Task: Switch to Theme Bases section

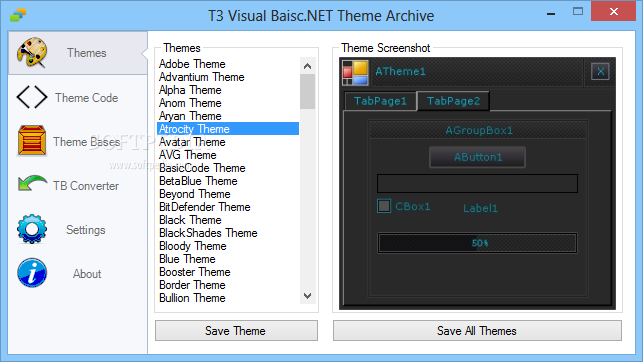Action: 78,141
